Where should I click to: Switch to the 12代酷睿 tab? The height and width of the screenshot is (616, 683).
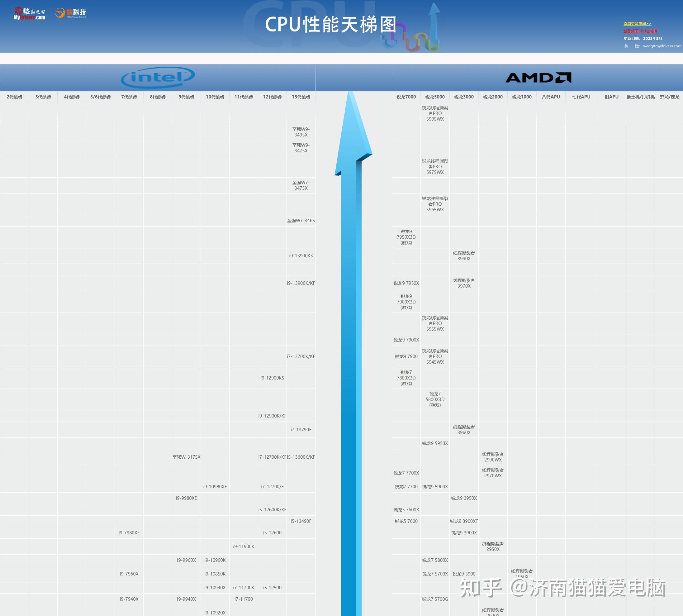[x=272, y=97]
